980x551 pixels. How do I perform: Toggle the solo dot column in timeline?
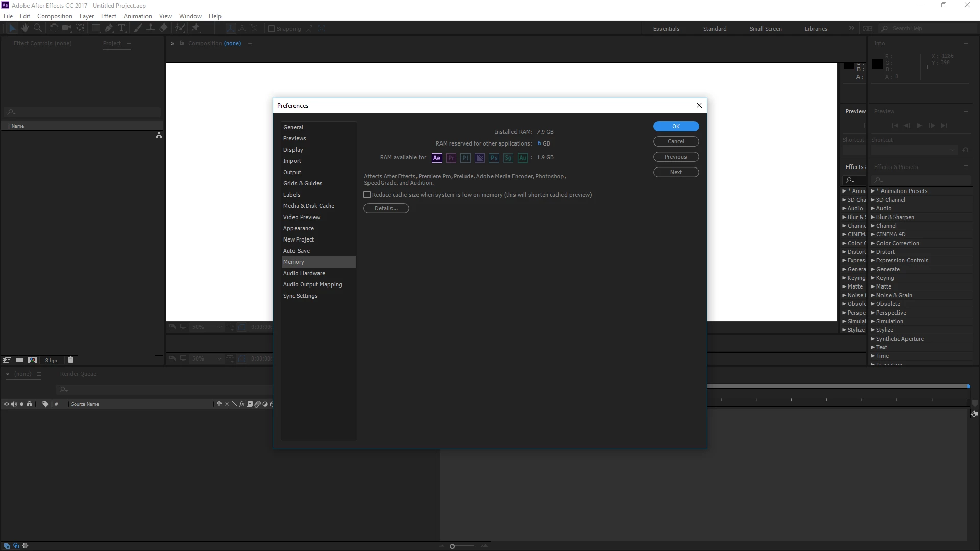click(22, 404)
